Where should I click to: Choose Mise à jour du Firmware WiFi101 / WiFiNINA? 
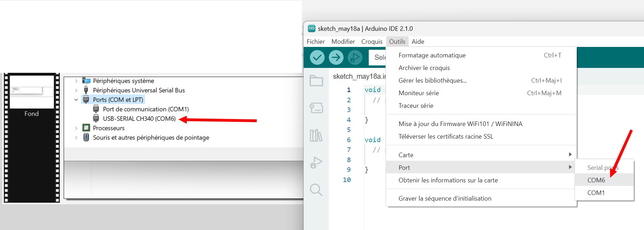(x=481, y=124)
